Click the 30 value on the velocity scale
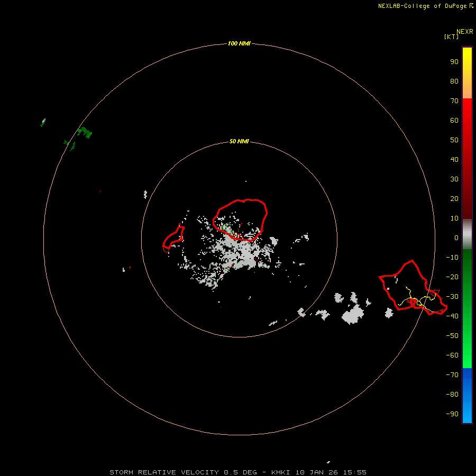Viewport: 476px width, 476px height. pos(454,179)
